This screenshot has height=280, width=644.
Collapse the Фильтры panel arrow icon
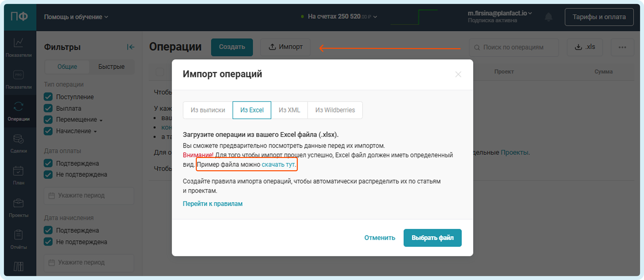131,47
